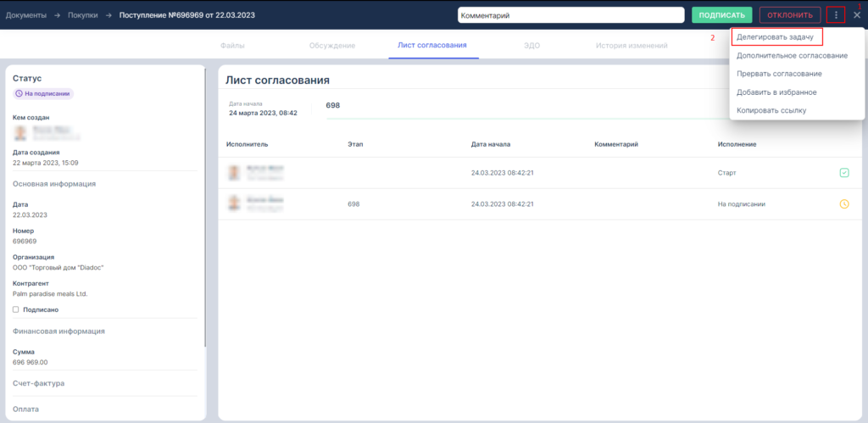
Task: Click counterparty Palm paradise meals Ltd.
Action: 50,294
